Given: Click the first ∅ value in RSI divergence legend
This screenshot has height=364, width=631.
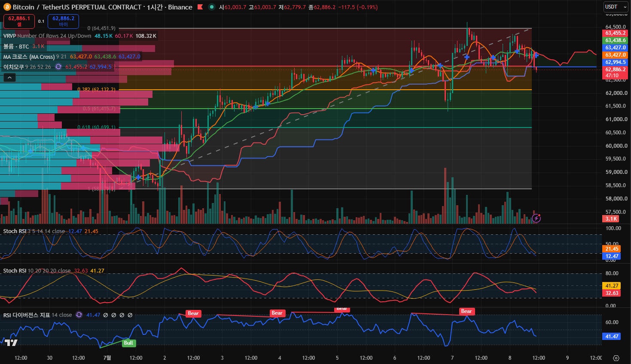Looking at the screenshot, I should click(x=106, y=315).
